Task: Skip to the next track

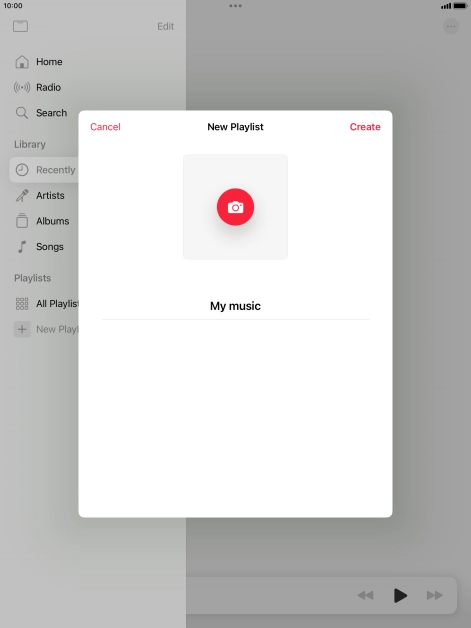Action: coord(435,596)
